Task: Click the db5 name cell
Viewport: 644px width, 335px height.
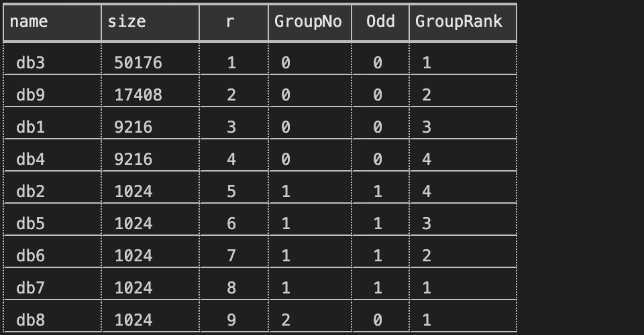Action: (52, 219)
